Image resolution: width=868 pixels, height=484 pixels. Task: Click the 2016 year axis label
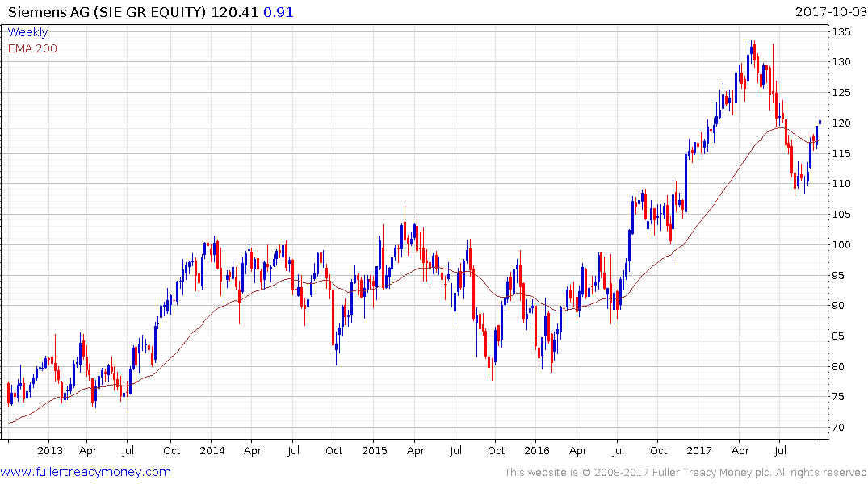point(536,450)
